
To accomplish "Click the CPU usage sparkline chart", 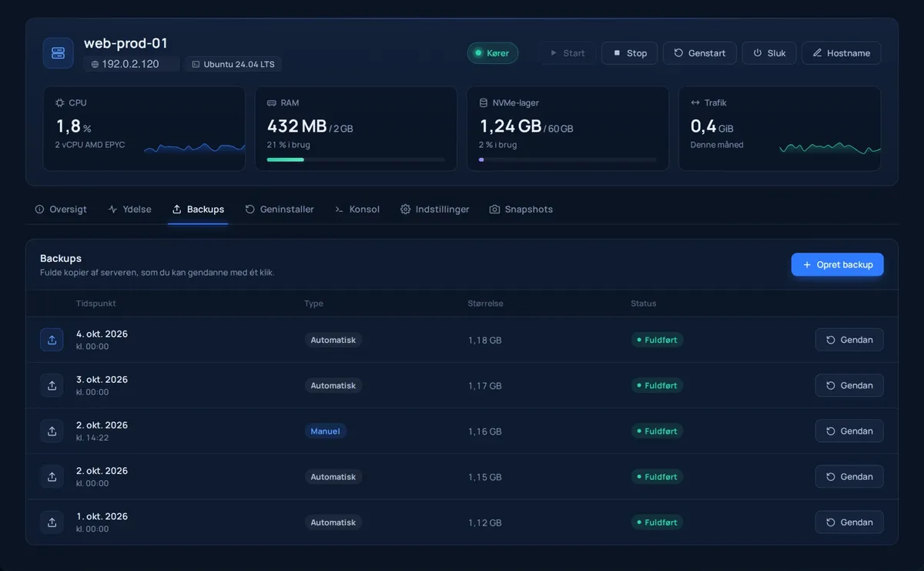I will (x=195, y=147).
